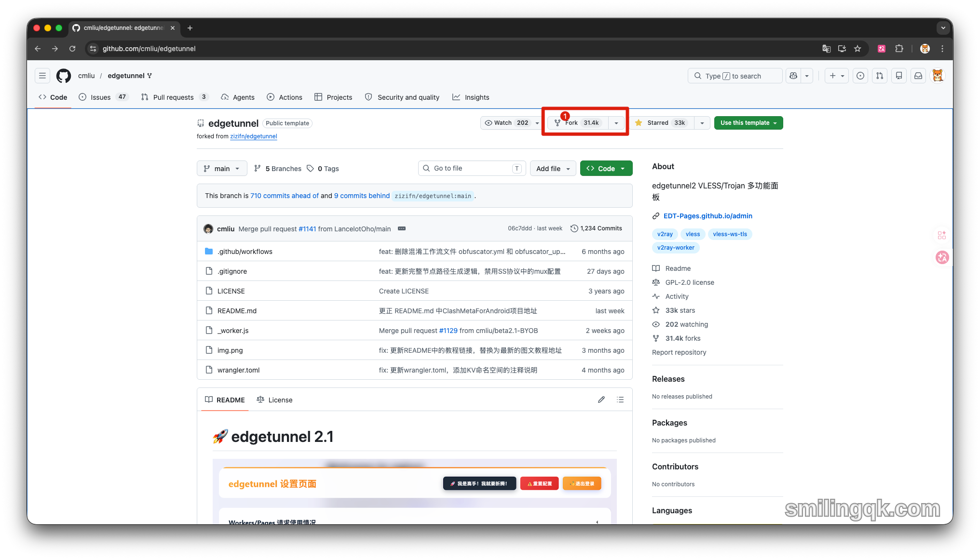
Task: Open the 710 commits ahead of link
Action: (x=285, y=196)
